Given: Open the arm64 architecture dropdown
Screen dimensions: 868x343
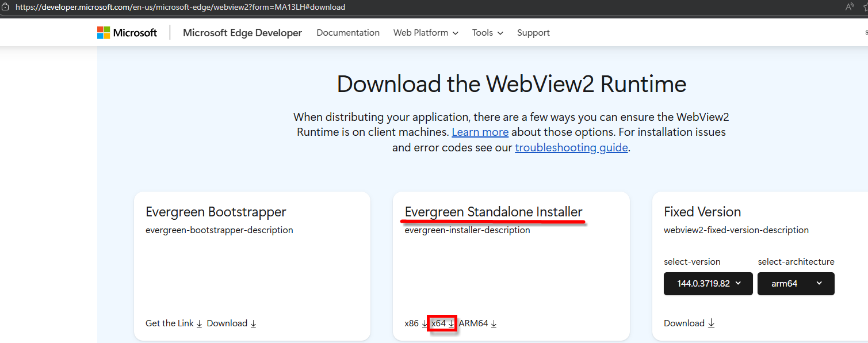Looking at the screenshot, I should 796,284.
